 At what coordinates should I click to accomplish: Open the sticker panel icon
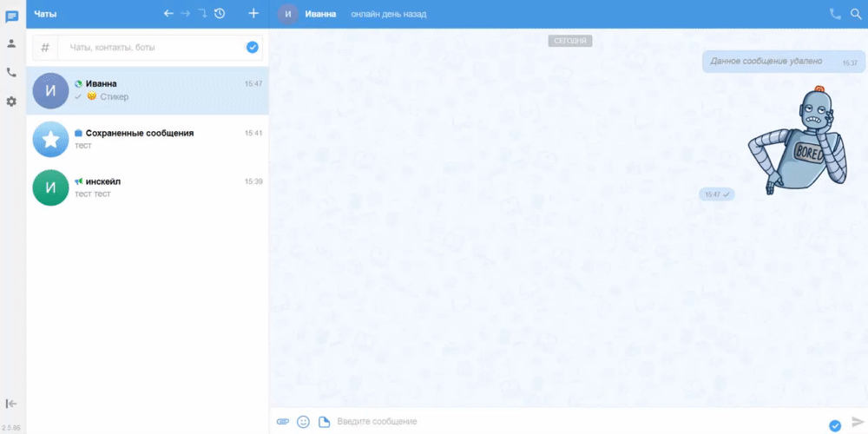click(x=324, y=422)
